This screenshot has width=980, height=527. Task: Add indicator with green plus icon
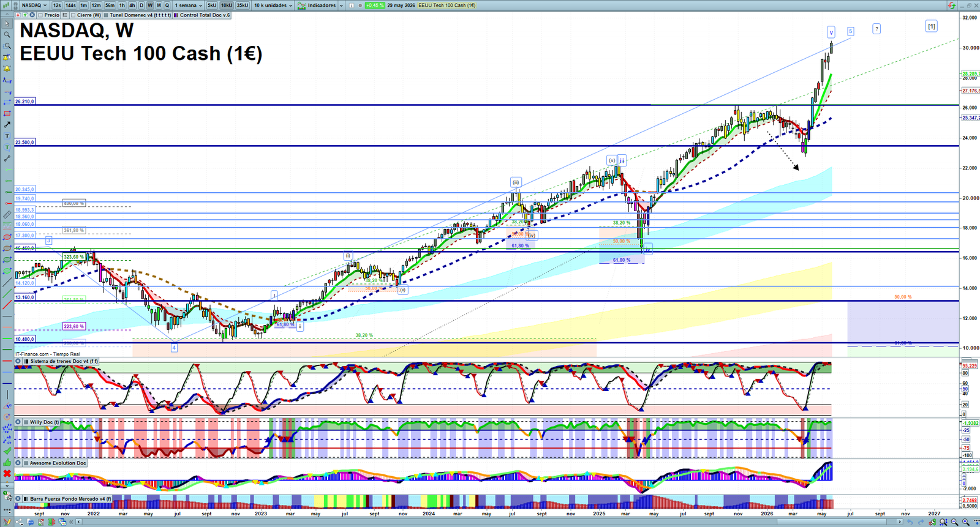click(25, 15)
